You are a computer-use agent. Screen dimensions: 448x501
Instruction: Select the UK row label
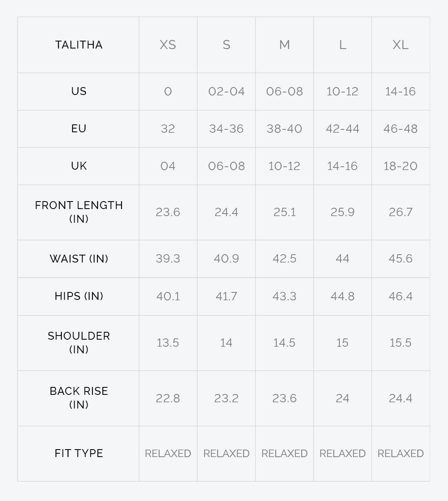(79, 166)
